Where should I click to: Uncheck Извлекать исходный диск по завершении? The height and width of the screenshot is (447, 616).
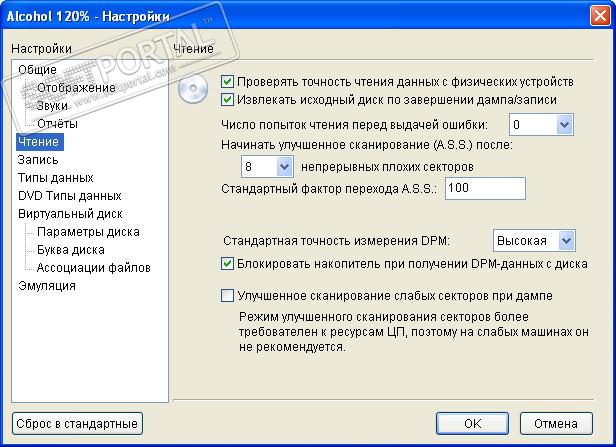point(227,100)
